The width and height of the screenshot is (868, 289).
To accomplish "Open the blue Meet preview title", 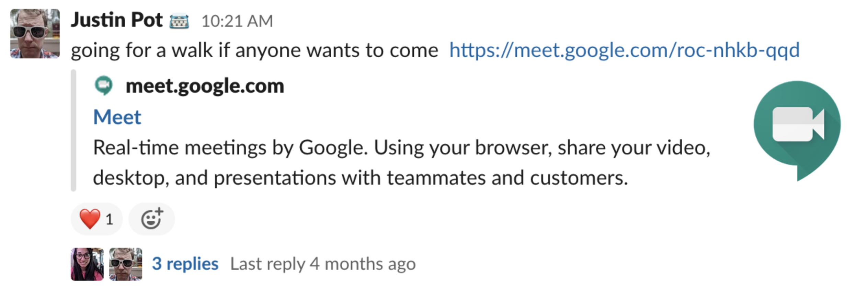I will [x=117, y=117].
